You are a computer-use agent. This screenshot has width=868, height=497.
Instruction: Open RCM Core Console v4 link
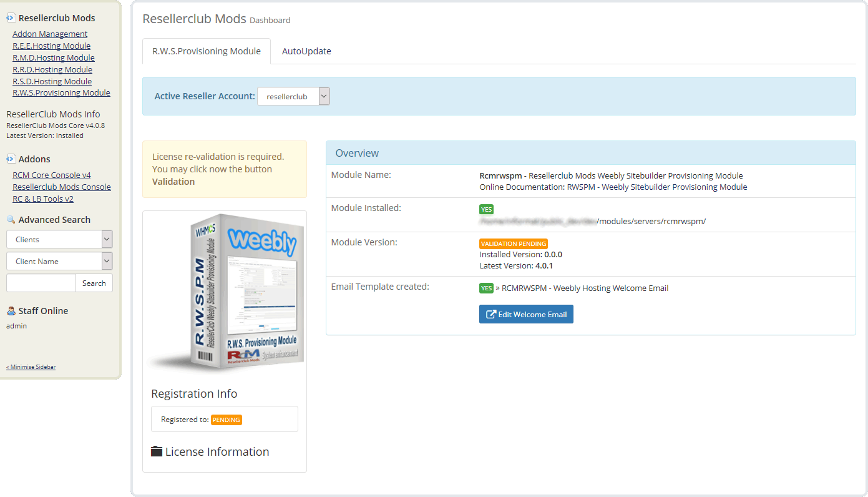tap(51, 175)
